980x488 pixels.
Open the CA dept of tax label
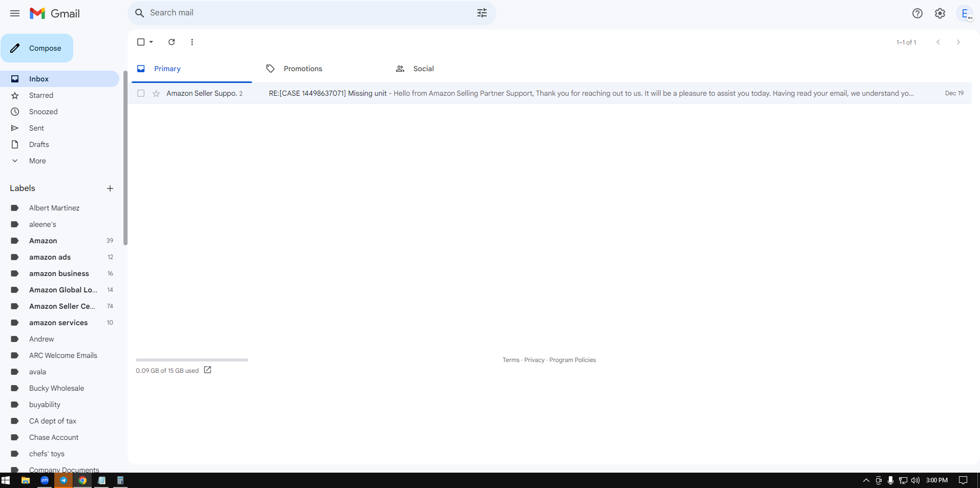pos(59,421)
